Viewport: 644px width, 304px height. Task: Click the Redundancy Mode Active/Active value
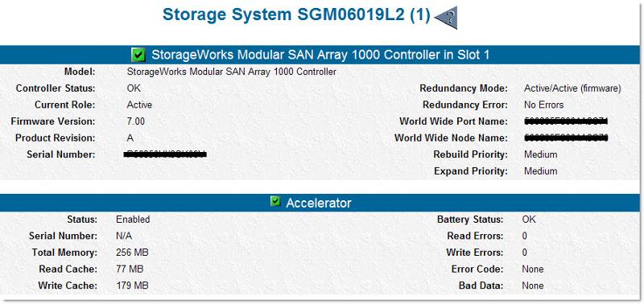coord(572,88)
